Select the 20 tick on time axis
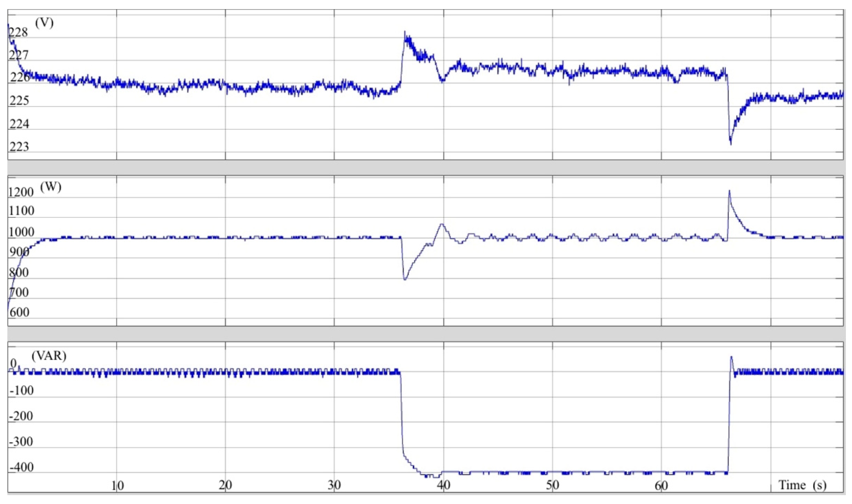The width and height of the screenshot is (852, 504). (x=225, y=485)
